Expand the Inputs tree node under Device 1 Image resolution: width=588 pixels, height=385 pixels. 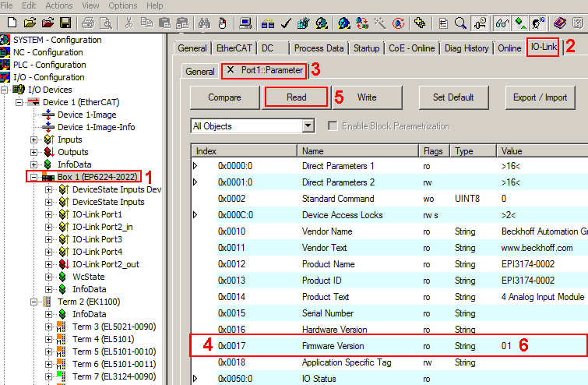(33, 140)
